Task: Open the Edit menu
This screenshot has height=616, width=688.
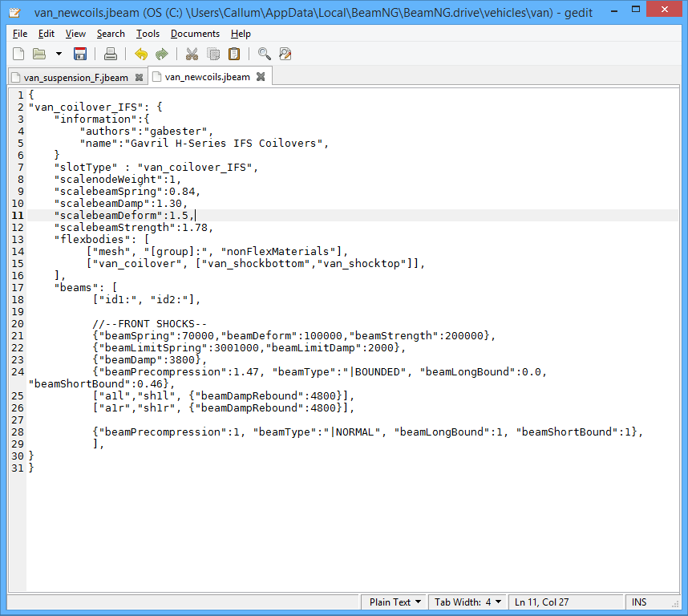Action: [46, 34]
